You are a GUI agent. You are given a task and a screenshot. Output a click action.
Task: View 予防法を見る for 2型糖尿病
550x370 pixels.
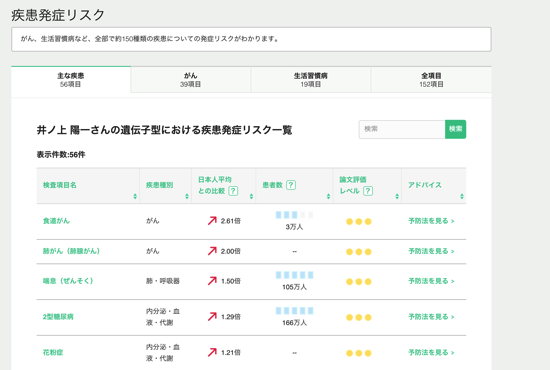pyautogui.click(x=431, y=317)
